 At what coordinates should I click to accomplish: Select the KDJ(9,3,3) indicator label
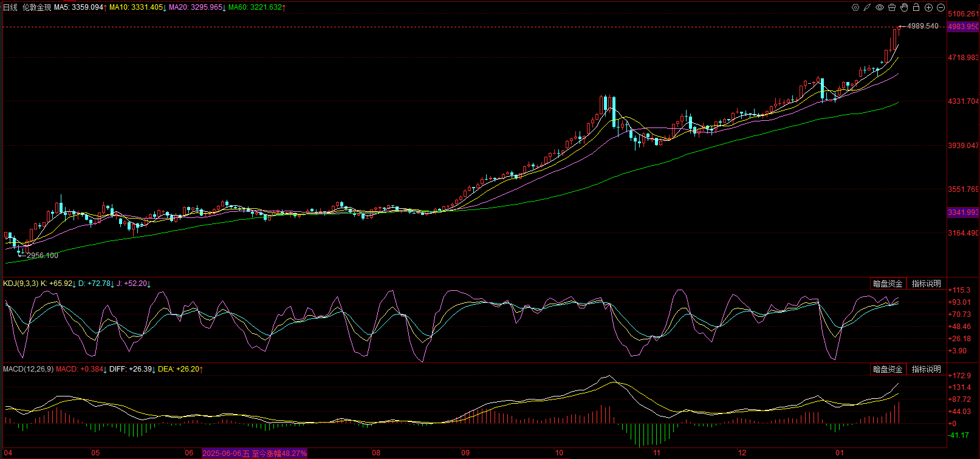pos(21,284)
